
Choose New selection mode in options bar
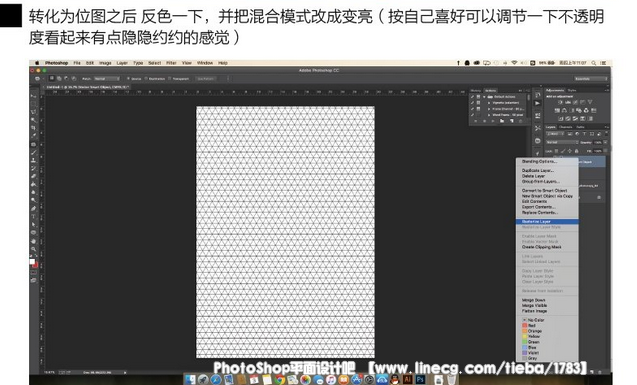(52, 78)
